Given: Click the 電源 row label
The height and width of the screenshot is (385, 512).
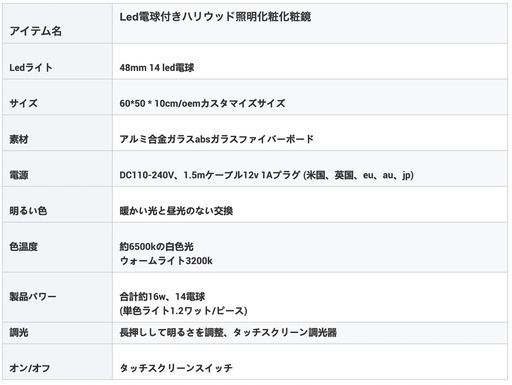Looking at the screenshot, I should coord(19,175).
